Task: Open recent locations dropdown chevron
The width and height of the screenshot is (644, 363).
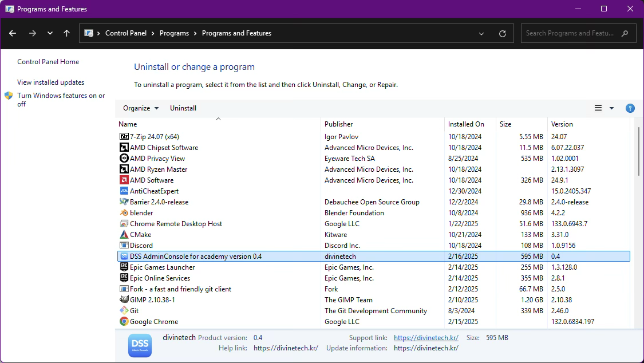Action: coord(50,33)
